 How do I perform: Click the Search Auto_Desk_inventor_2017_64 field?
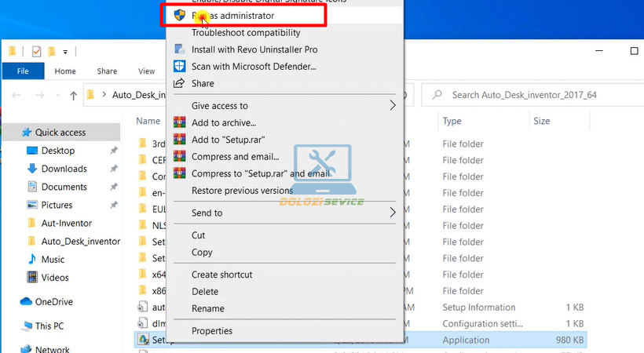pyautogui.click(x=532, y=95)
